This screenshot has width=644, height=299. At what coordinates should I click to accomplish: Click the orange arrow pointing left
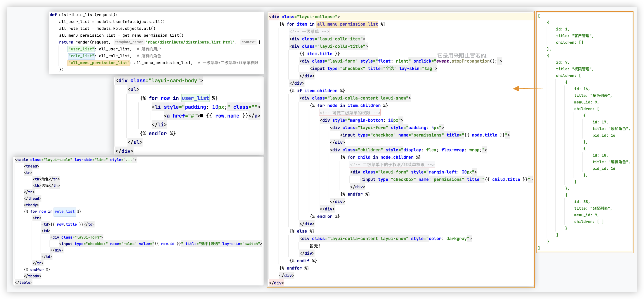click(516, 89)
